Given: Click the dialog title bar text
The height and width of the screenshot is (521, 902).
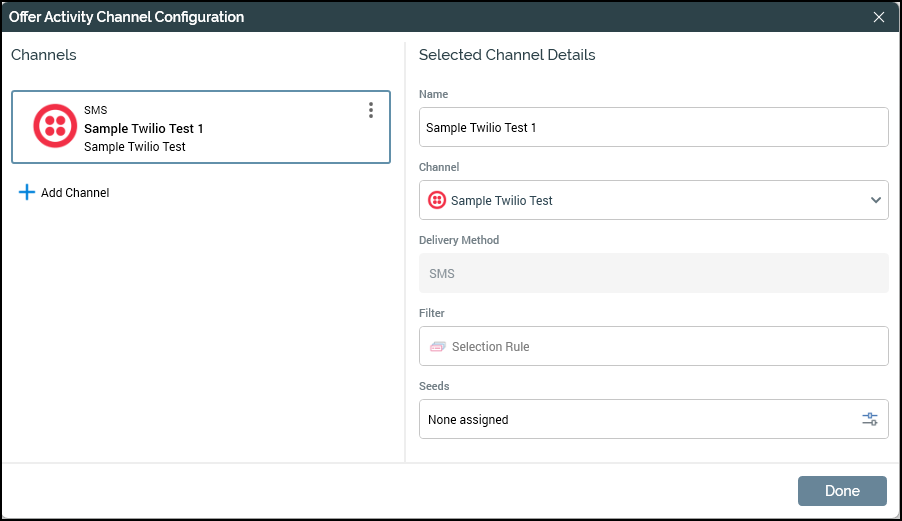Looking at the screenshot, I should tap(126, 17).
